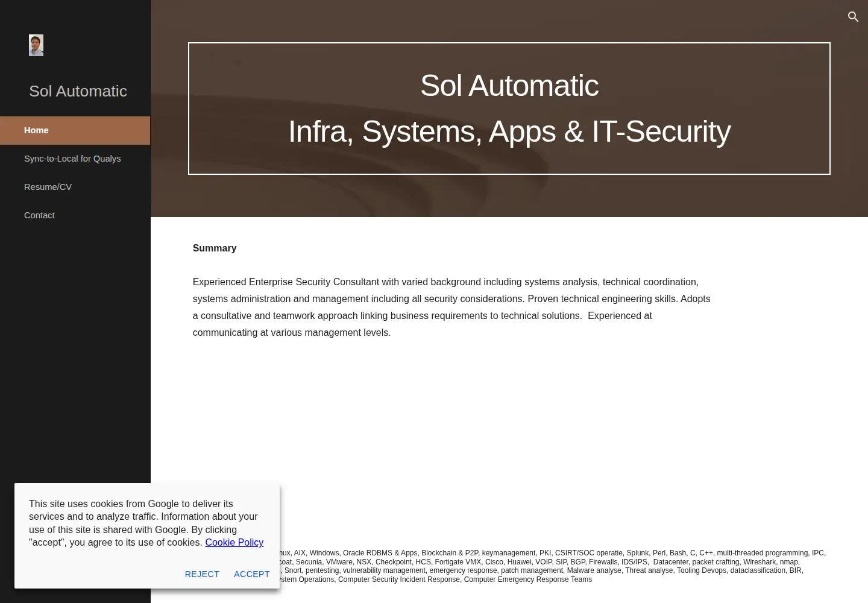This screenshot has height=603, width=868.
Task: Select the Home navigation item
Action: (75, 130)
